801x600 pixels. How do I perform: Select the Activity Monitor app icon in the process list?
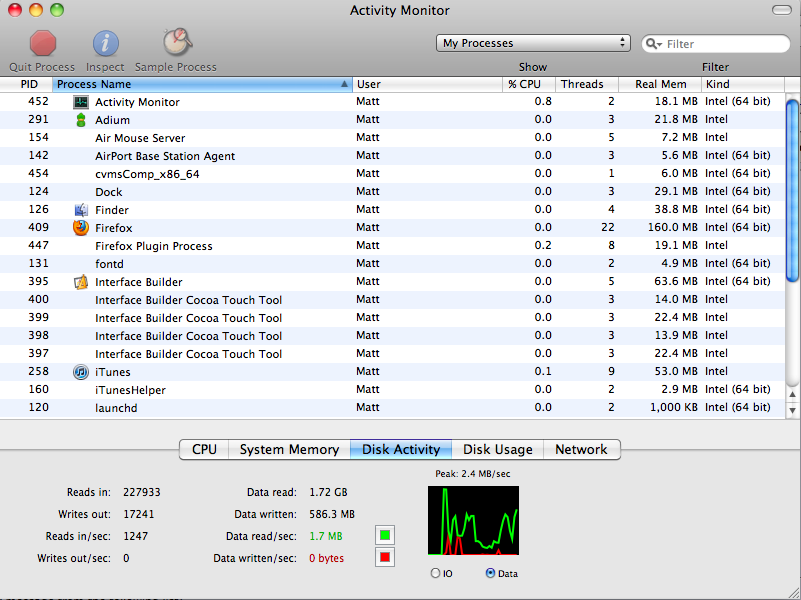tap(81, 102)
